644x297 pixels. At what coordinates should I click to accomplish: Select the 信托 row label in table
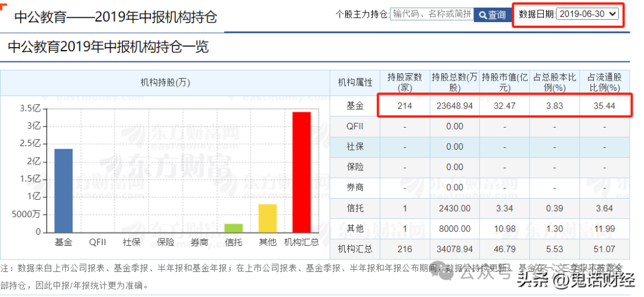[355, 208]
